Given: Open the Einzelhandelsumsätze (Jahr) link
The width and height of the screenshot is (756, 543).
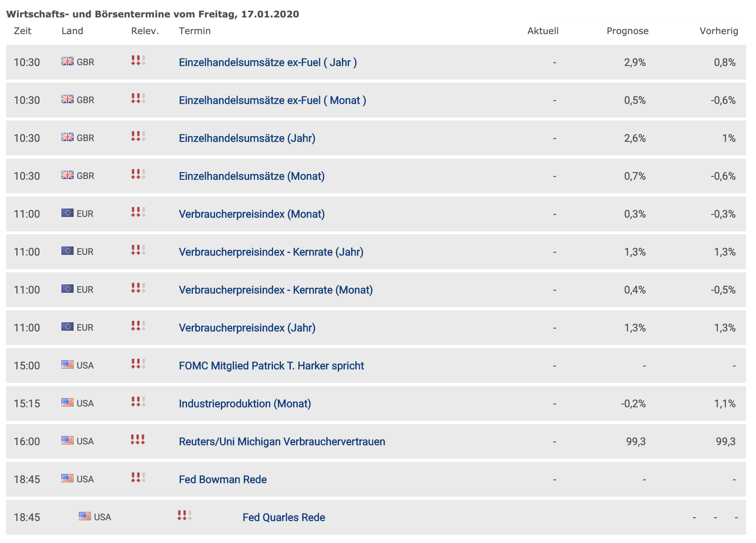Looking at the screenshot, I should [247, 138].
